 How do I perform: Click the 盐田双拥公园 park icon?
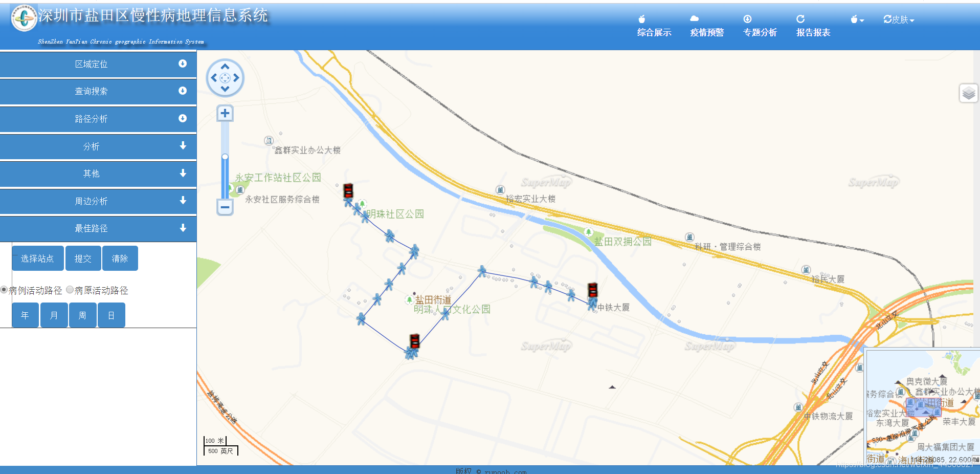point(589,232)
